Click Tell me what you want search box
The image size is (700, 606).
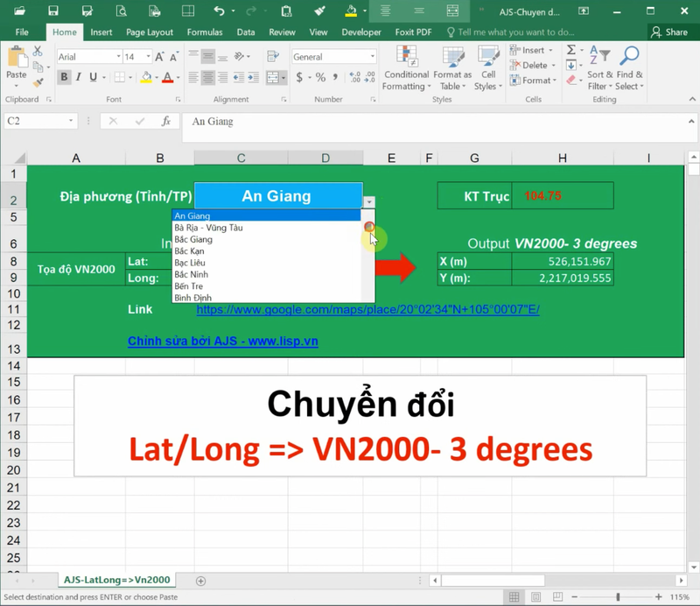click(510, 32)
